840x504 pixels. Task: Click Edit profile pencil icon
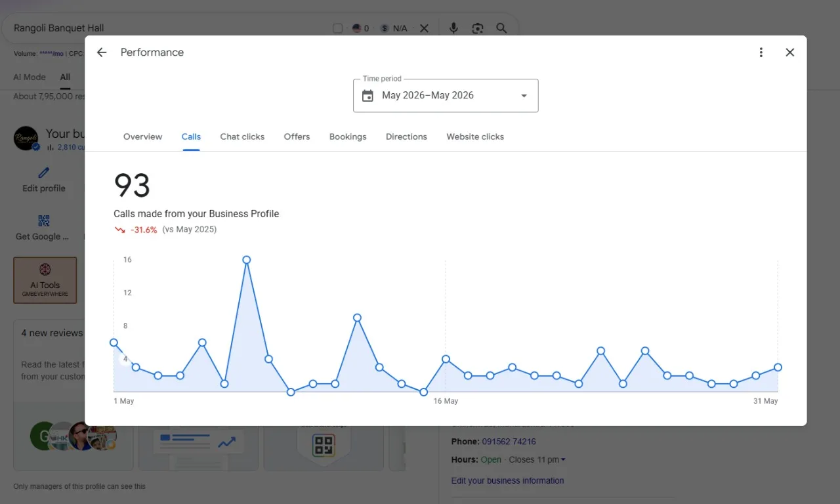44,173
